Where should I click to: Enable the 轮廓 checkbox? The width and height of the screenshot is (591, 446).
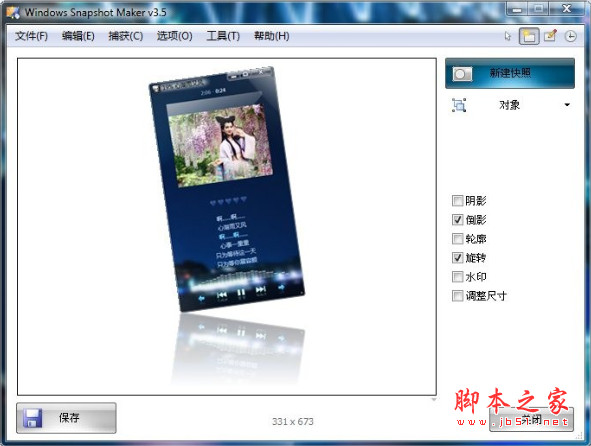tap(457, 239)
